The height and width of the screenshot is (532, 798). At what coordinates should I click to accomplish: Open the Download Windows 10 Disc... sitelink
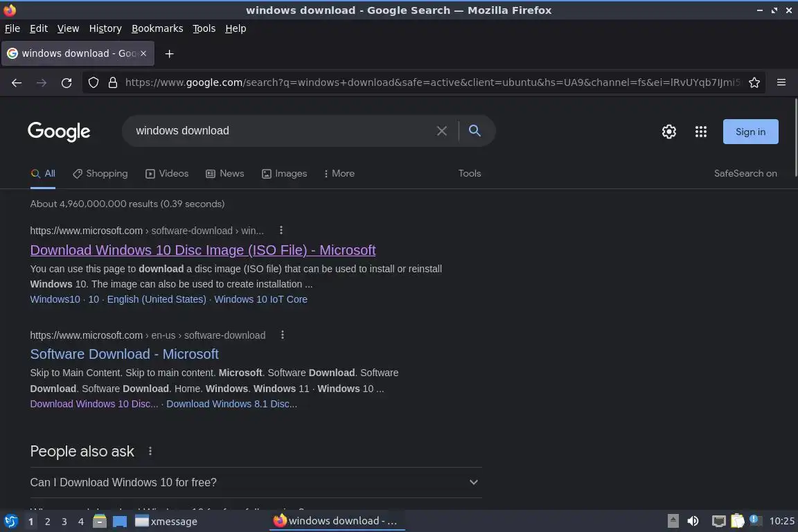(94, 405)
